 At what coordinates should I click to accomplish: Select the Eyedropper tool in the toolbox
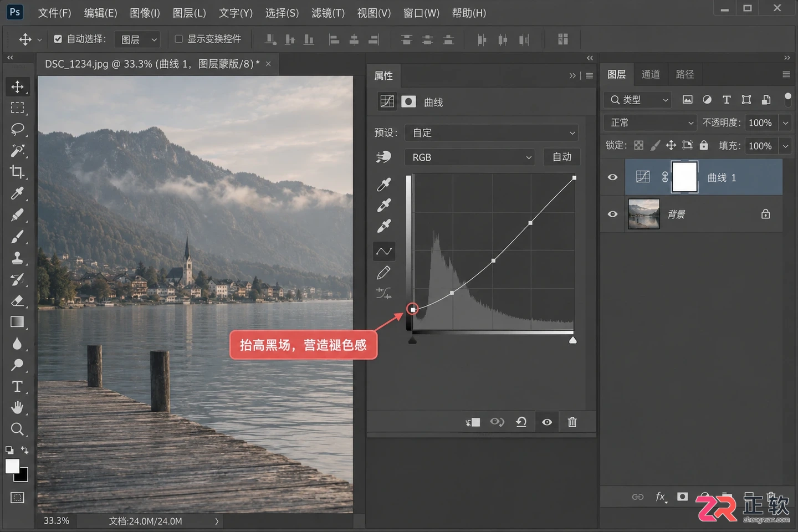point(17,193)
